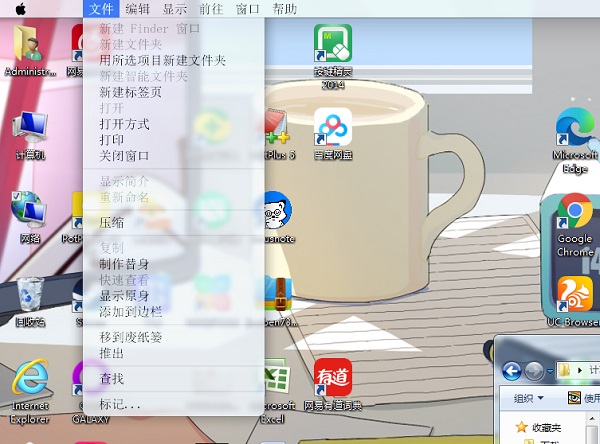Open 网易有道词典 desktop shortcut
600x444 pixels.
[333, 385]
